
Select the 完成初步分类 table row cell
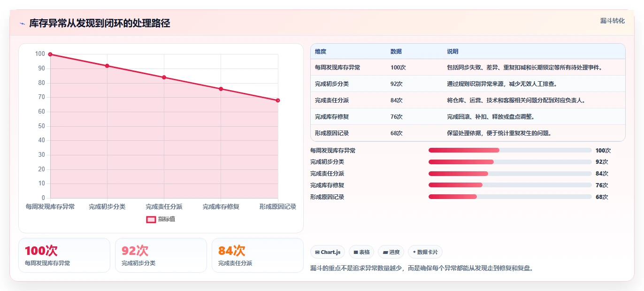coord(348,84)
